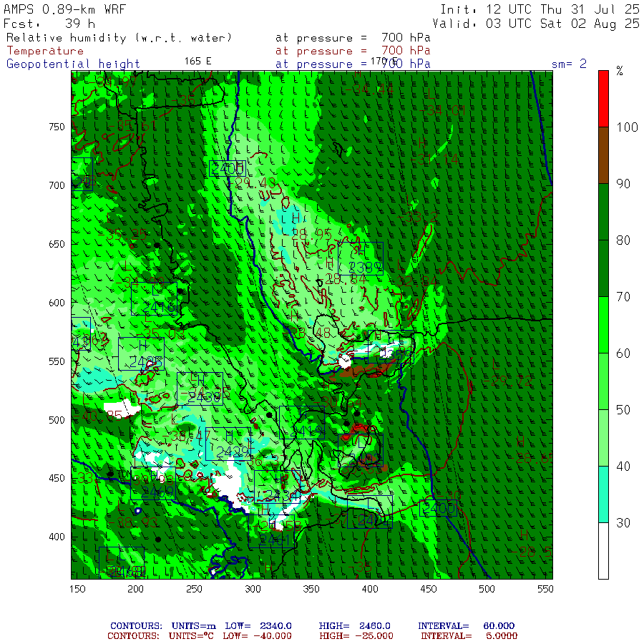Click the blue 'HIGH= 2460.0' footer text
Screen dimensions: 644x644
click(354, 626)
